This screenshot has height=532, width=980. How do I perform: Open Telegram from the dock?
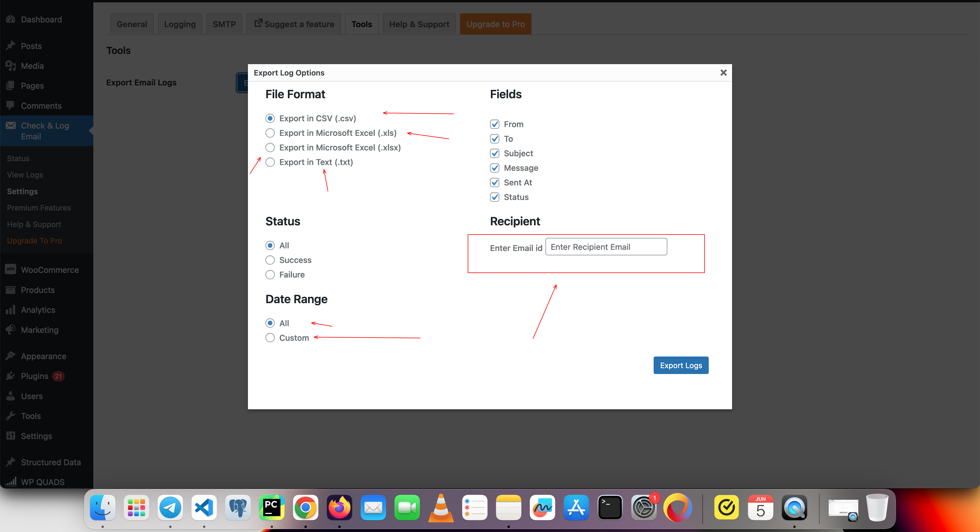pyautogui.click(x=170, y=508)
